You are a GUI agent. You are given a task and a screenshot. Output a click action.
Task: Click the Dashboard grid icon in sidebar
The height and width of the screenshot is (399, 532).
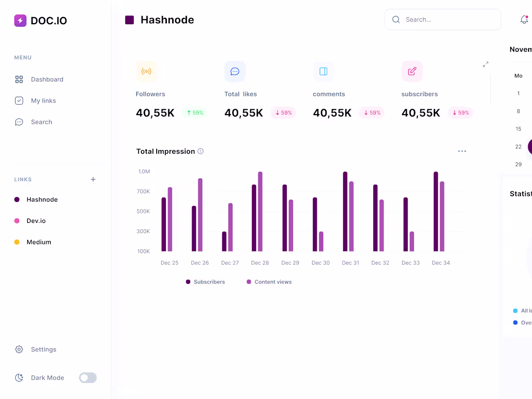click(x=19, y=79)
